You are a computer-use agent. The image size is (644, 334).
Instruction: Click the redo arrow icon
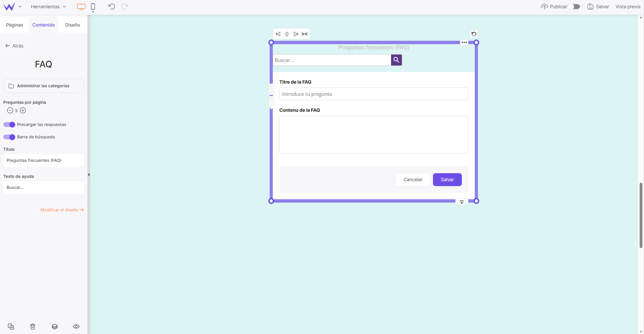124,6
